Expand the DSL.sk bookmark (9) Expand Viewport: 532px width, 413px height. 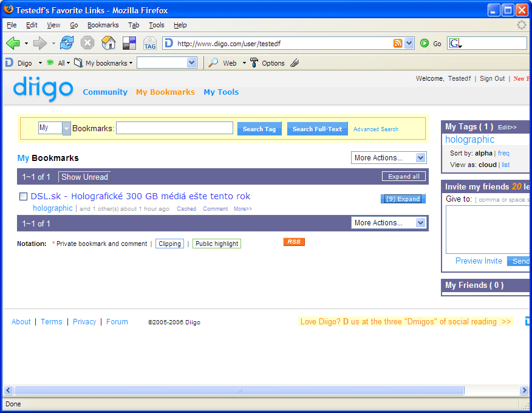pyautogui.click(x=403, y=199)
